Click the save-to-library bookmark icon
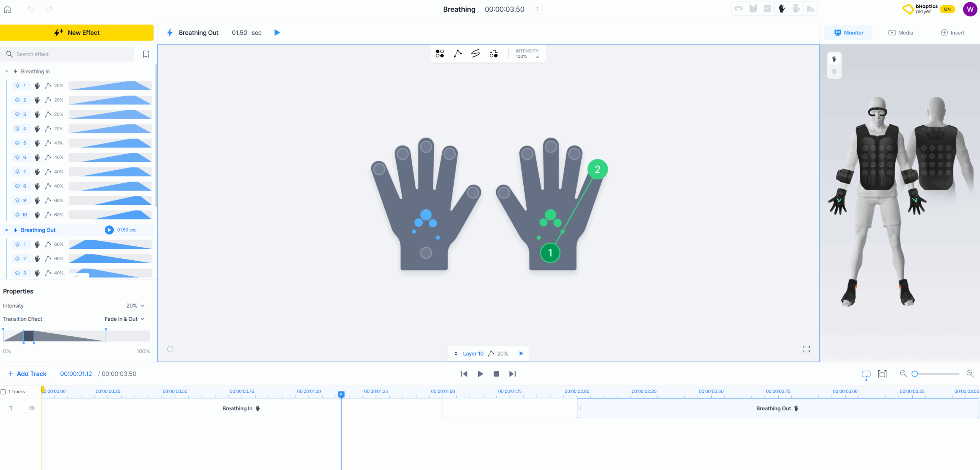Viewport: 980px width, 470px height. 146,54
